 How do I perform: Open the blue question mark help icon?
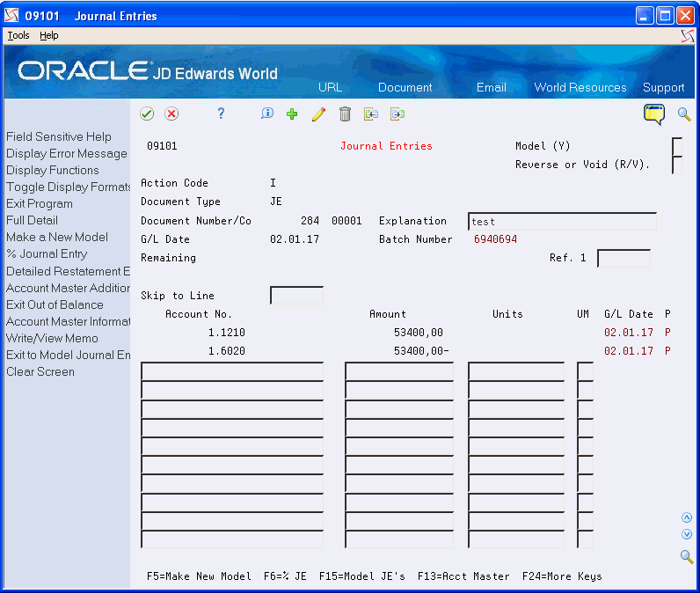pyautogui.click(x=221, y=114)
